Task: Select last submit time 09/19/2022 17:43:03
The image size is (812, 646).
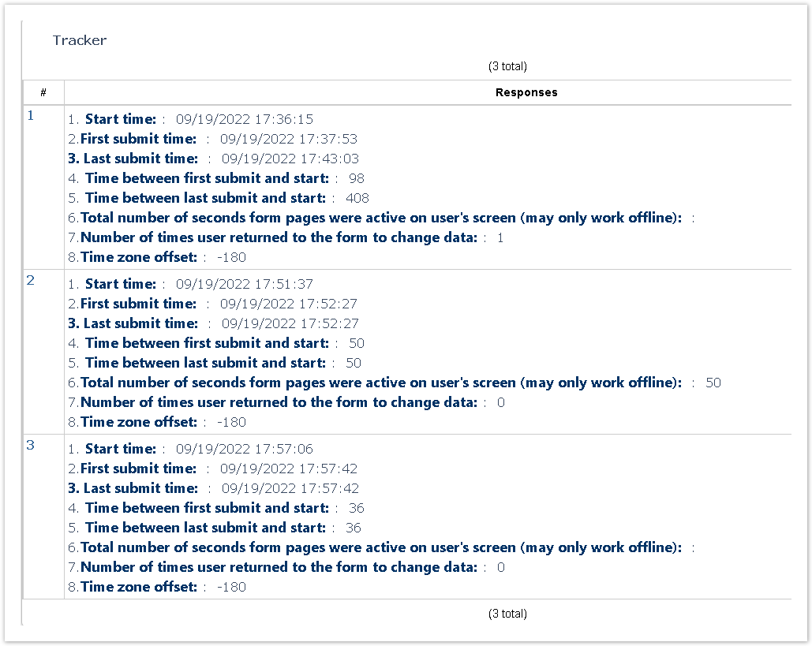Action: (x=290, y=159)
